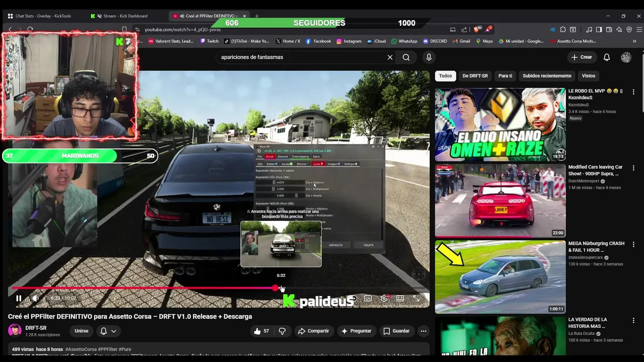
Task: Open the iCloud bookmark
Action: click(376, 41)
